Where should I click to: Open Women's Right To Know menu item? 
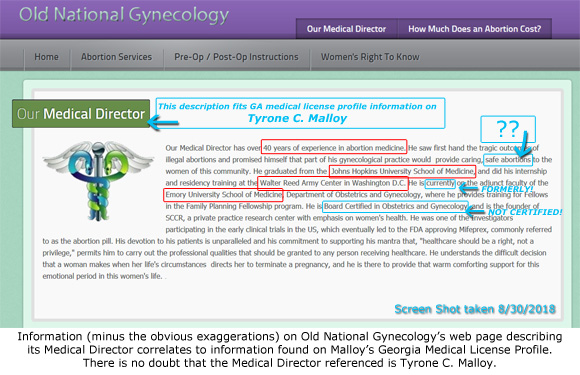370,57
